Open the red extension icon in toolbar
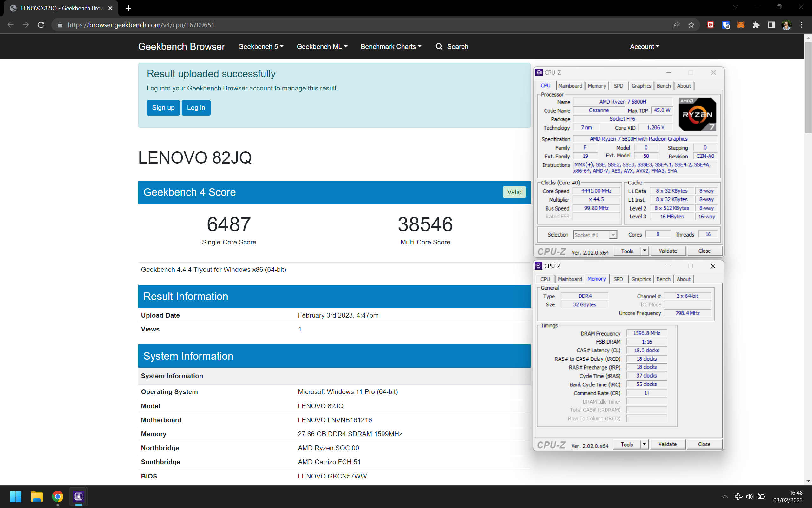 (x=710, y=25)
